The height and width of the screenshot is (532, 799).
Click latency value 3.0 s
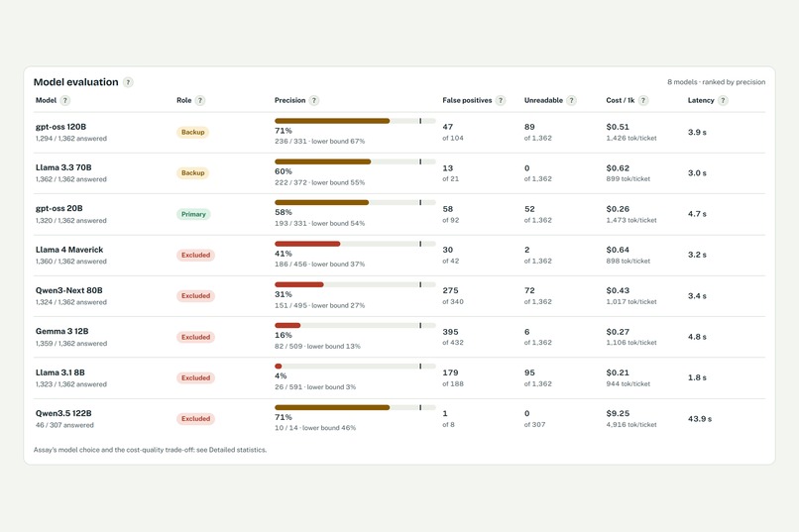tap(697, 172)
